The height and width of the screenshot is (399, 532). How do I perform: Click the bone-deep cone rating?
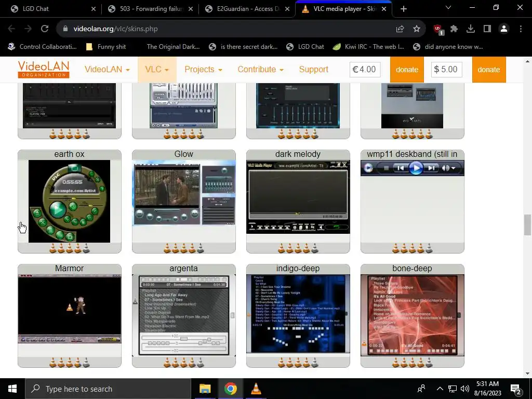[412, 363]
